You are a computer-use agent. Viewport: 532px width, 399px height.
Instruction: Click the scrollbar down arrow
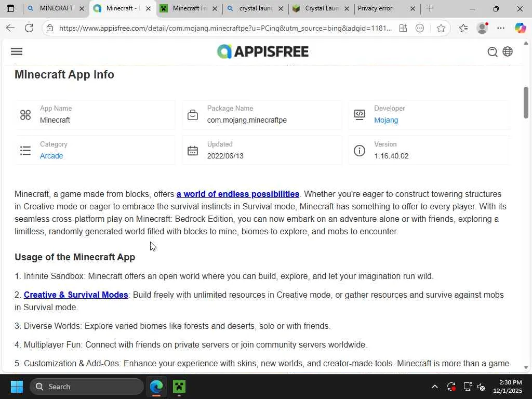[526, 367]
